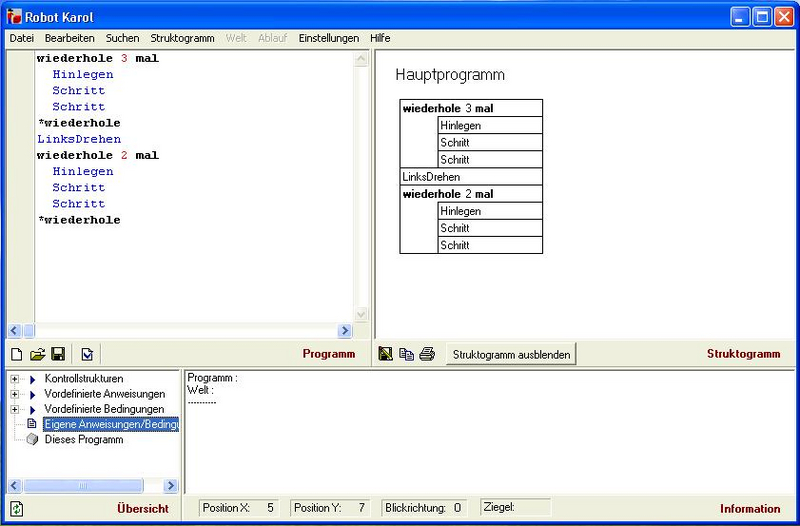Print the Struktogramm with printer icon

[427, 354]
